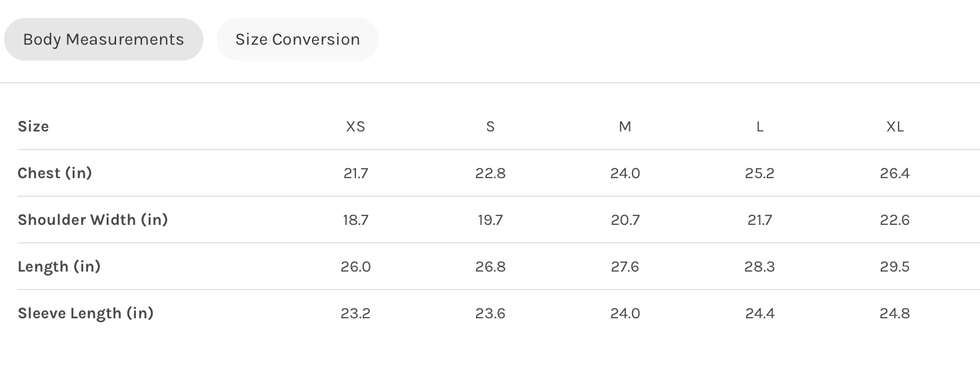Select the M chest value 24.0
The width and height of the screenshot is (980, 375).
pyautogui.click(x=625, y=173)
